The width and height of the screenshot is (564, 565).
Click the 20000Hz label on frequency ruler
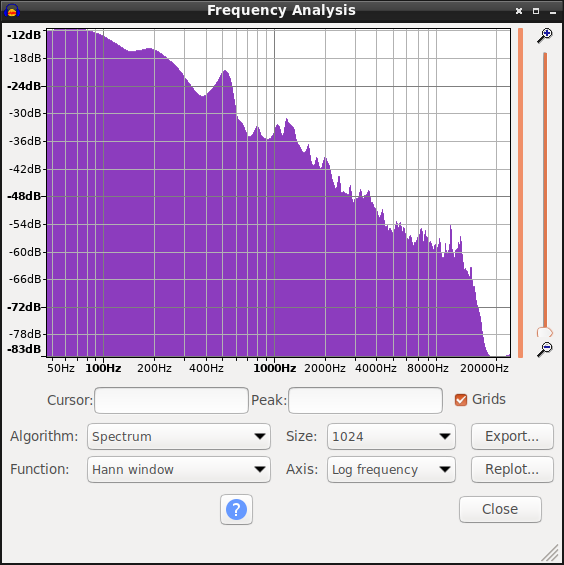coord(484,368)
